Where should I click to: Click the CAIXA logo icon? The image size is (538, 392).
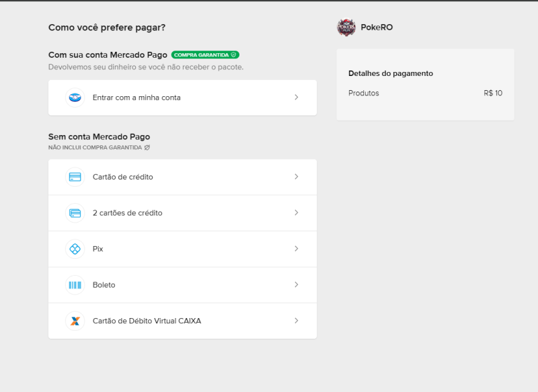pos(75,321)
